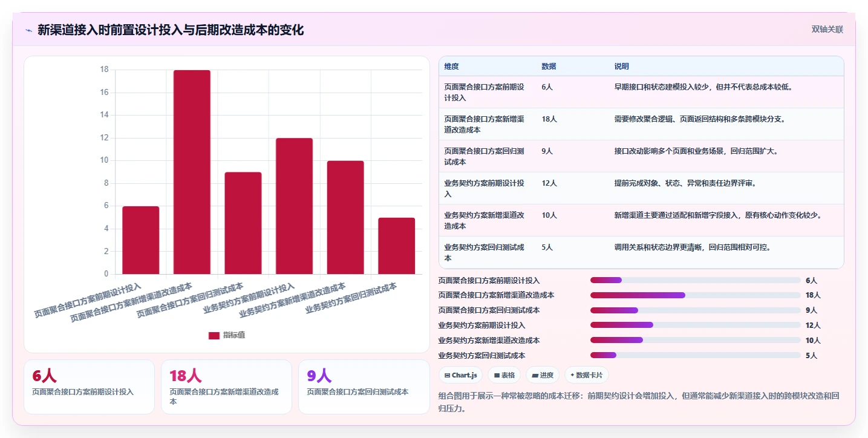868x438 pixels.
Task: Click the tallest bar with value 18
Action: 192,172
